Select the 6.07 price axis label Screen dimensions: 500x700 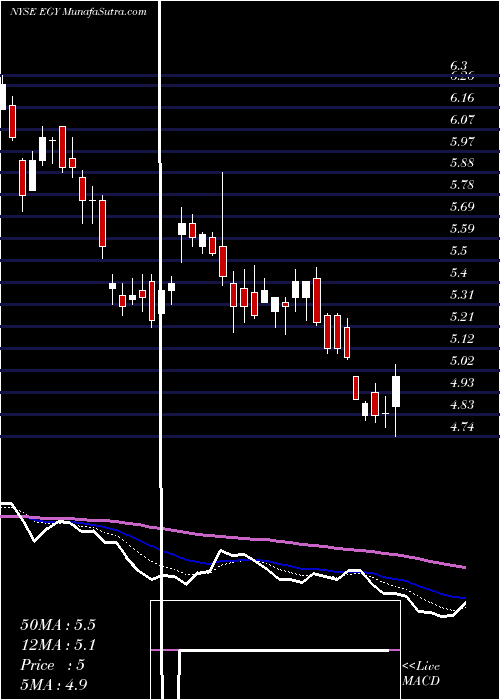(x=462, y=120)
